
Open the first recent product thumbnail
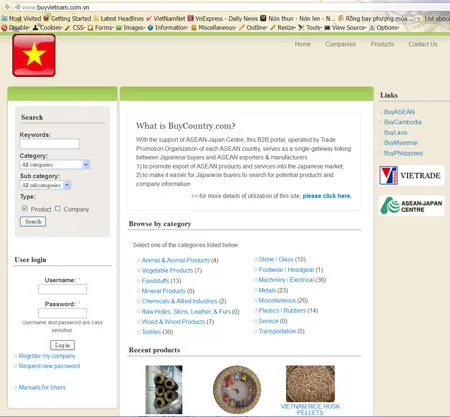point(164,390)
